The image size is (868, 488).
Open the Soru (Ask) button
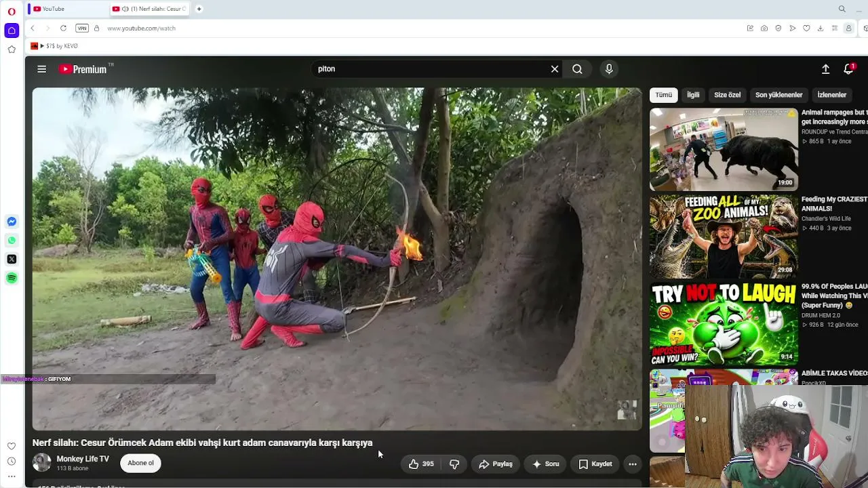pyautogui.click(x=546, y=464)
